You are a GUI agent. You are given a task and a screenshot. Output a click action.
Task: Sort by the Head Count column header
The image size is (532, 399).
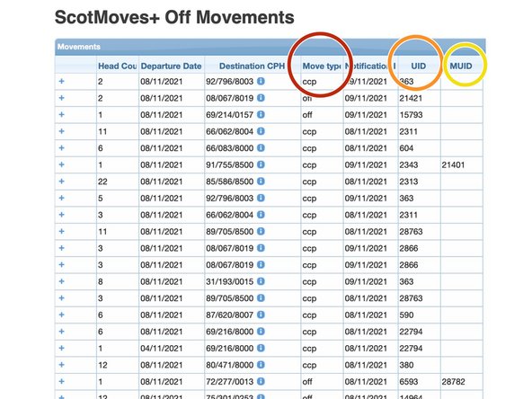(x=118, y=66)
